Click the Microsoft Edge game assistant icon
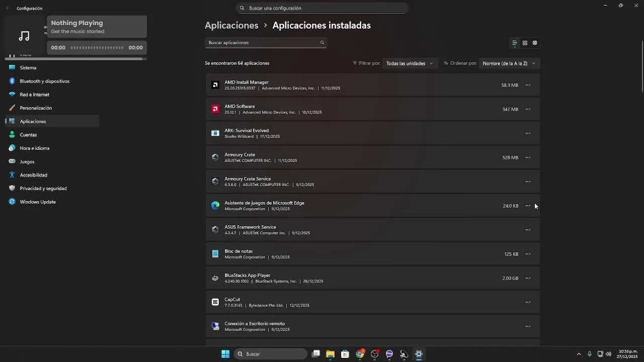This screenshot has width=644, height=362. (215, 206)
